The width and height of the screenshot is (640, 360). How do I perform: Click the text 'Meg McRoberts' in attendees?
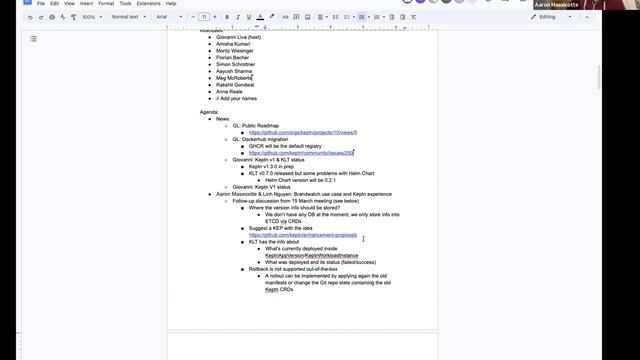[x=234, y=78]
